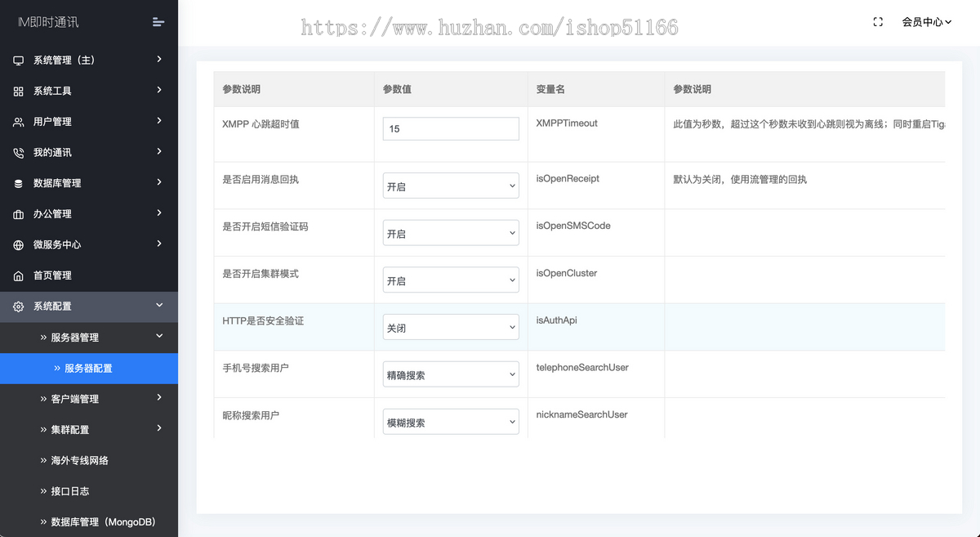Click the isOpenCluster variable name
980x537 pixels.
coord(567,274)
